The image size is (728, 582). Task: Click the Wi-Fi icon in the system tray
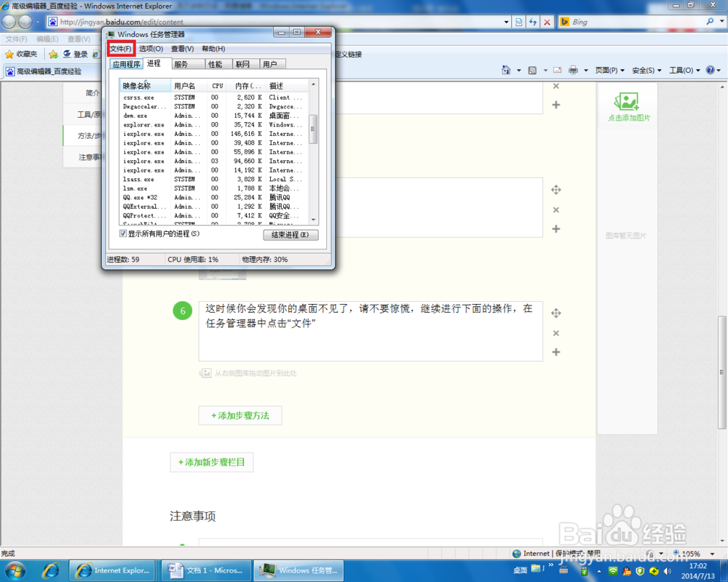coord(612,572)
